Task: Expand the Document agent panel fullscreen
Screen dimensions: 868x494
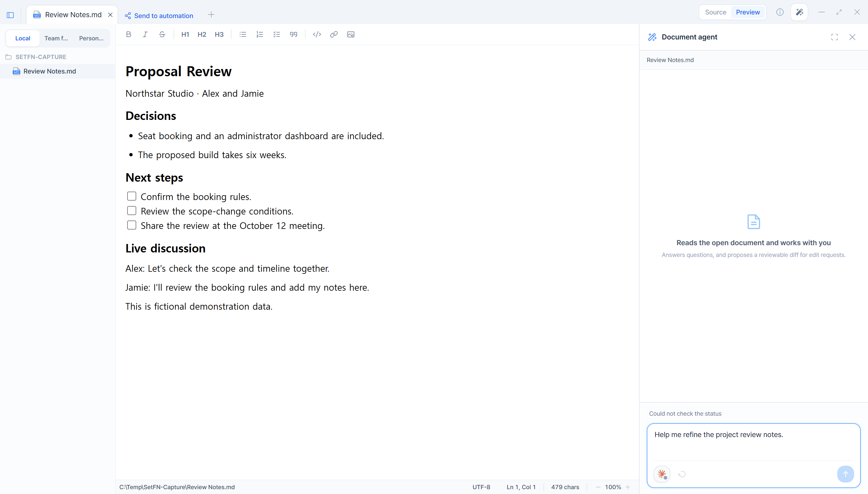Action: (834, 37)
